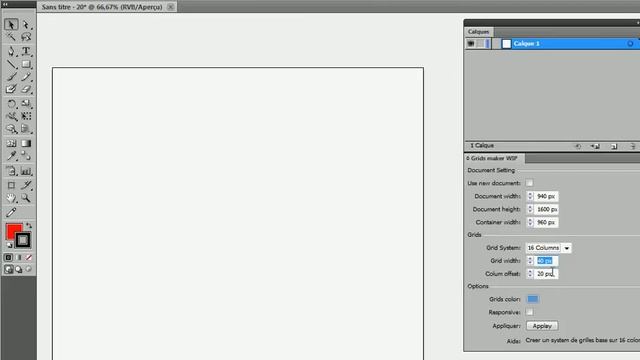Select the Zoom magnifier tool
This screenshot has width=640, height=360.
point(26,198)
